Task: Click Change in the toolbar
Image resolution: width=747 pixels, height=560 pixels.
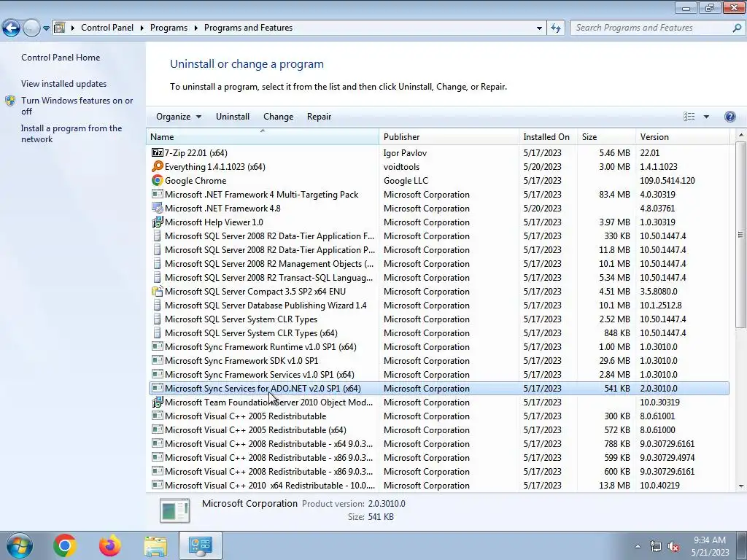Action: tap(278, 117)
